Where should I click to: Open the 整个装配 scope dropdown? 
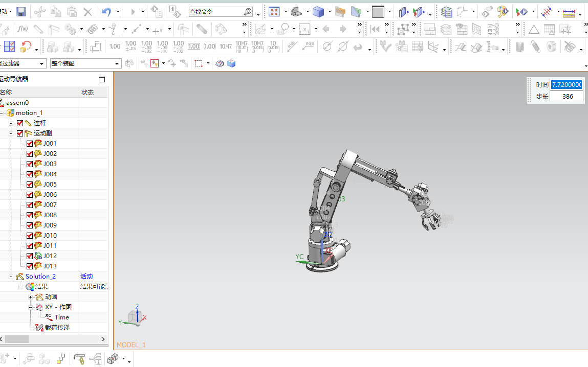(x=117, y=63)
